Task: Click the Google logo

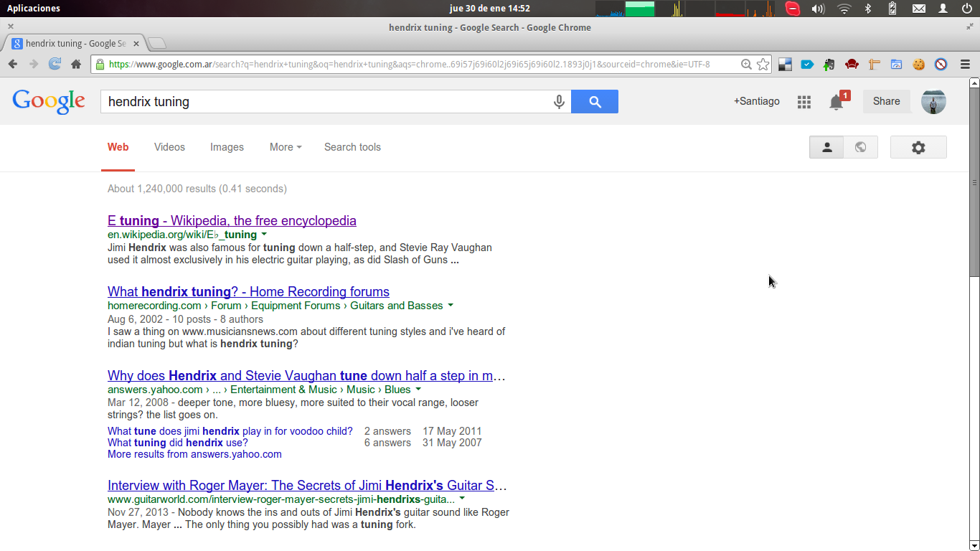Action: pos(49,102)
